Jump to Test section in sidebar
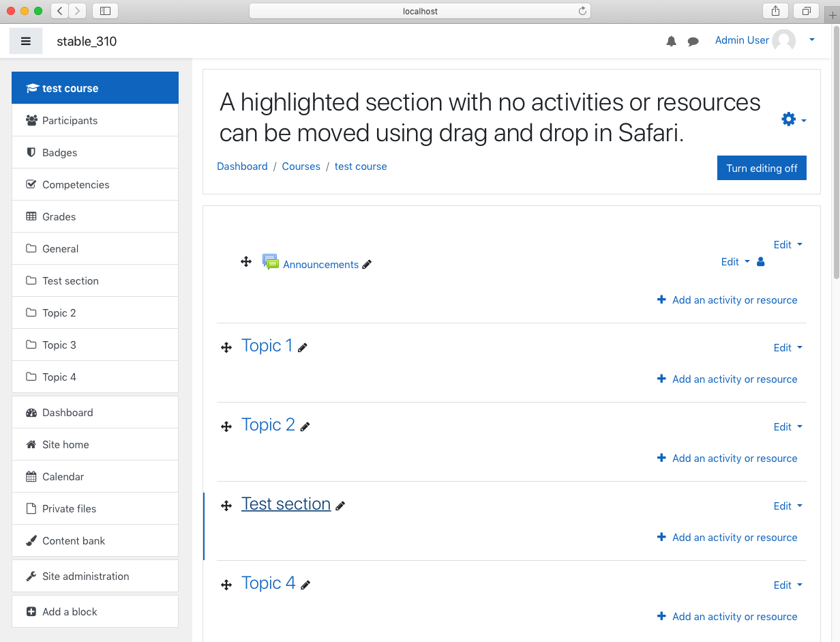The image size is (840, 642). 95,281
